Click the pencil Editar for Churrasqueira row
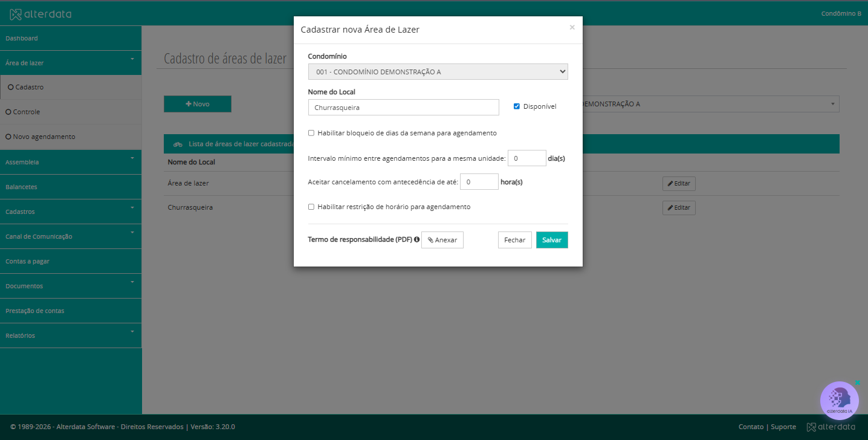The height and width of the screenshot is (440, 868). [679, 207]
